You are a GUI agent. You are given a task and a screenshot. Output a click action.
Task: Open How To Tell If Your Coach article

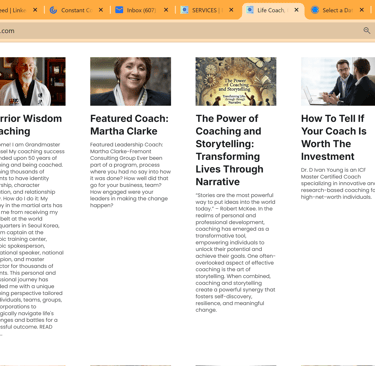(x=334, y=137)
